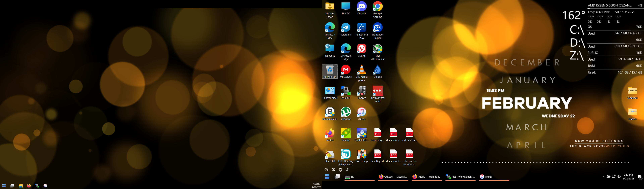Click the spinner icon above the taskbar

[x=340, y=170]
